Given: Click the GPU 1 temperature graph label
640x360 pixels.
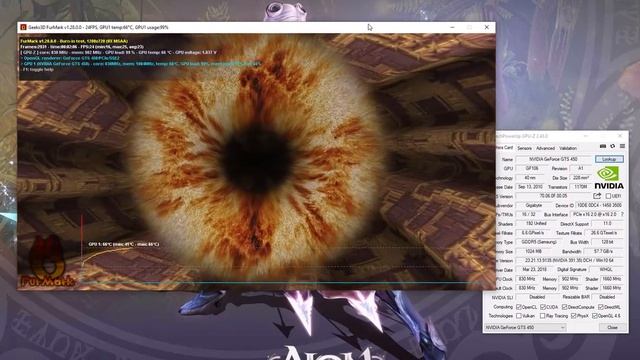Looking at the screenshot, I should (124, 244).
